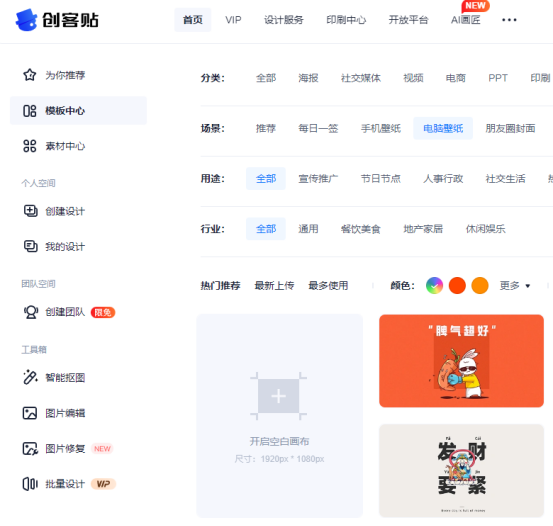This screenshot has width=553, height=526.
Task: Click the 智能抠图 sidebar link
Action: [65, 377]
